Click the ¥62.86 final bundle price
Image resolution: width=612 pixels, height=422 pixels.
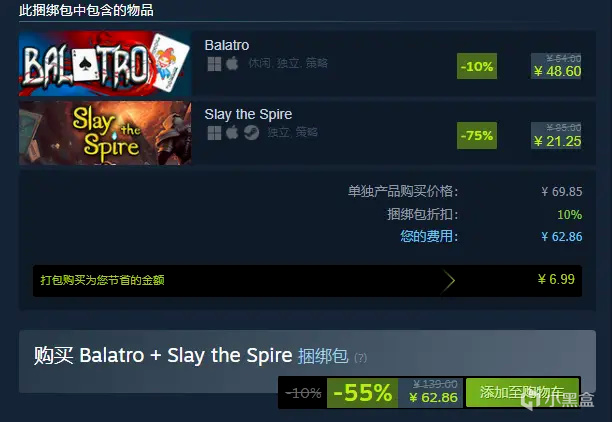(433, 397)
